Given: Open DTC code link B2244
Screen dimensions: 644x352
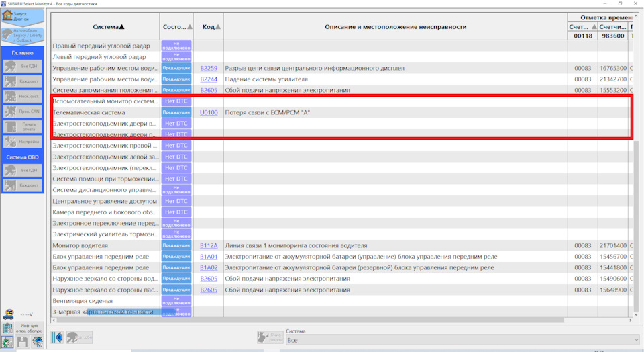Looking at the screenshot, I should tap(209, 79).
